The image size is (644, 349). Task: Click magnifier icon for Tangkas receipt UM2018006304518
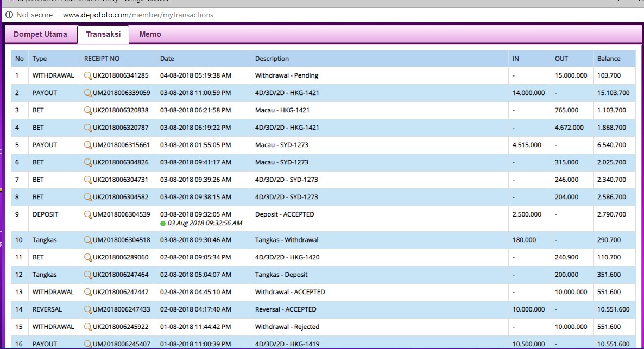click(x=88, y=240)
